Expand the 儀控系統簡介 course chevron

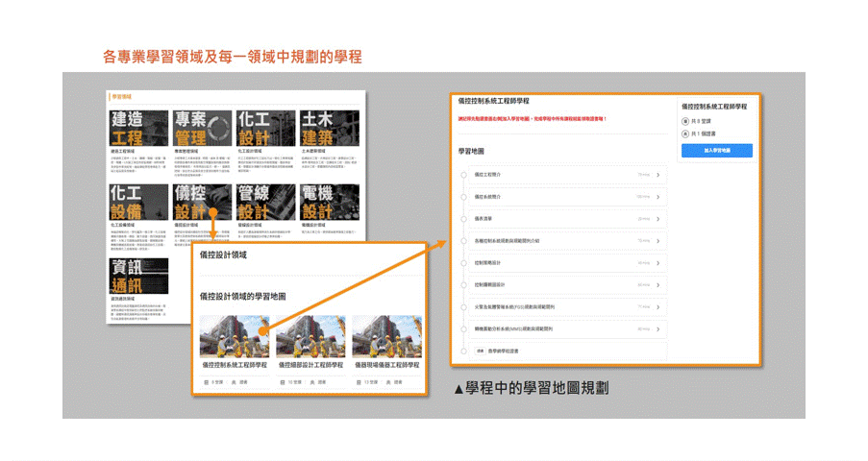coord(658,197)
